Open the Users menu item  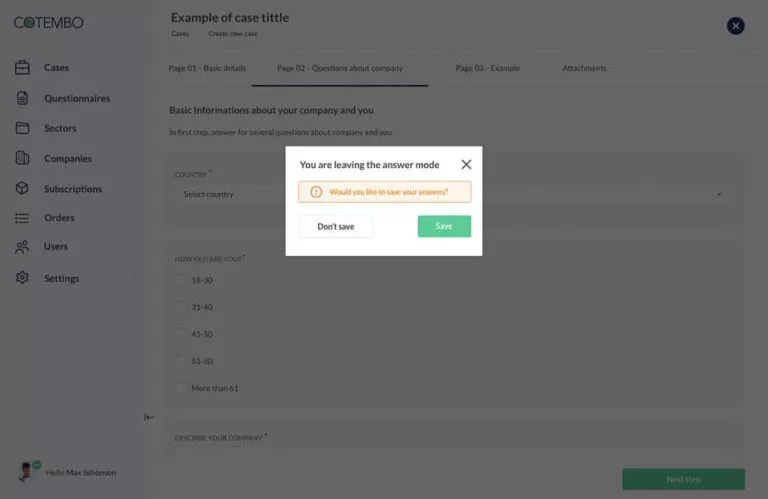(x=55, y=247)
